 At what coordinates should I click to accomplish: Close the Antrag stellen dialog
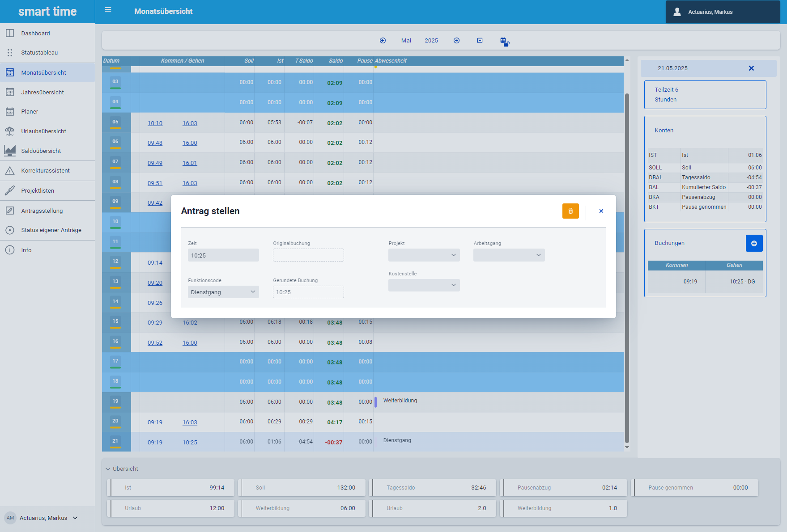coord(601,211)
